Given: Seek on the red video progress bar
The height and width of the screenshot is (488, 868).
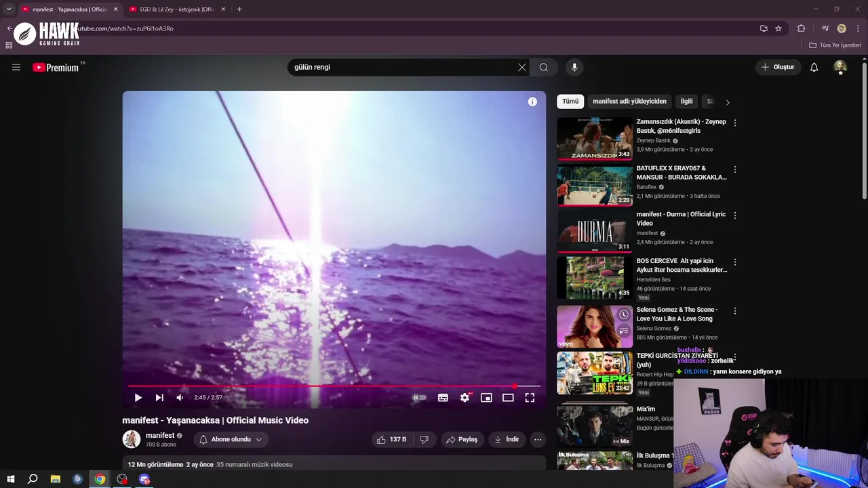Looking at the screenshot, I should (x=334, y=386).
